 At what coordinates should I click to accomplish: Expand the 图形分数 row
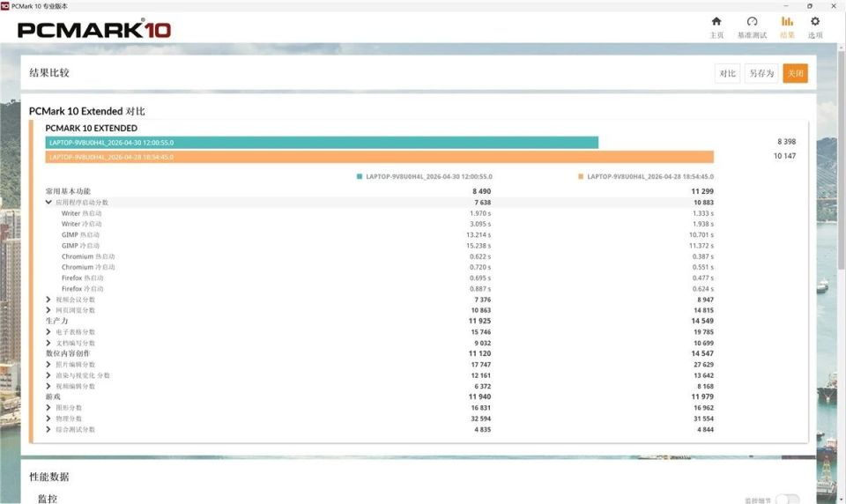pyautogui.click(x=48, y=407)
